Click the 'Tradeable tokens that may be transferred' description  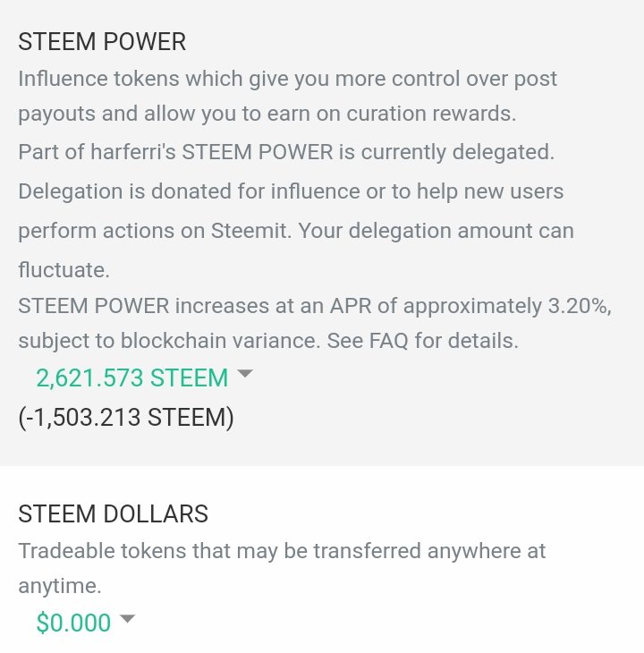coord(282,551)
